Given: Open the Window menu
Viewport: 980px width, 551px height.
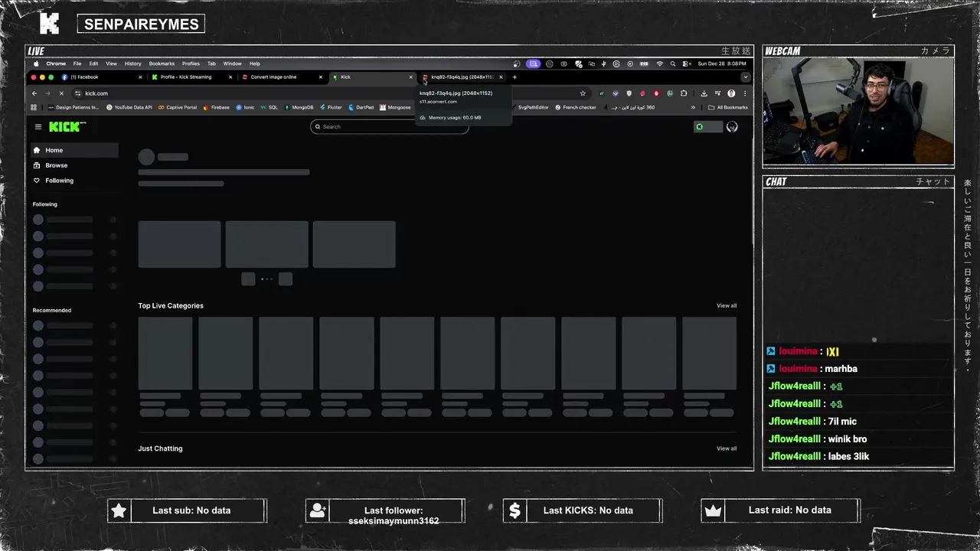Looking at the screenshot, I should tap(232, 64).
